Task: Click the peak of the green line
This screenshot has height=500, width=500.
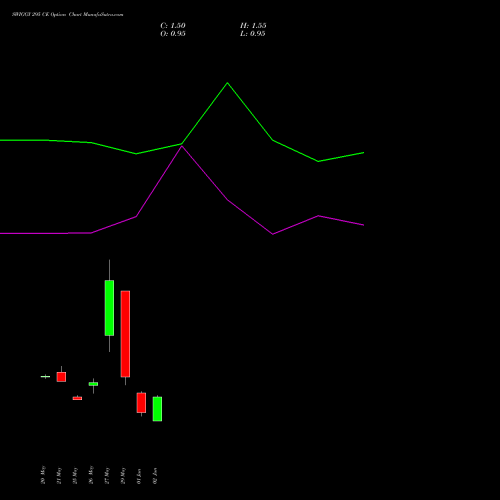Action: (228, 83)
